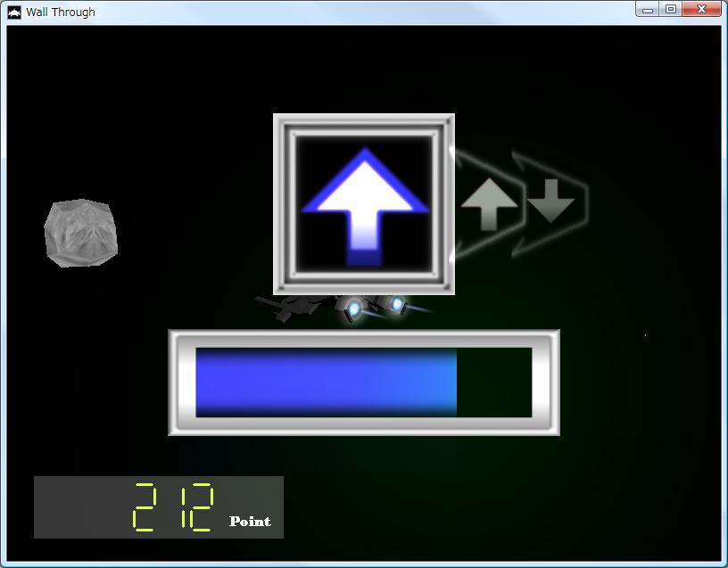This screenshot has width=728, height=568.
Task: Click the Point label text
Action: 250,521
